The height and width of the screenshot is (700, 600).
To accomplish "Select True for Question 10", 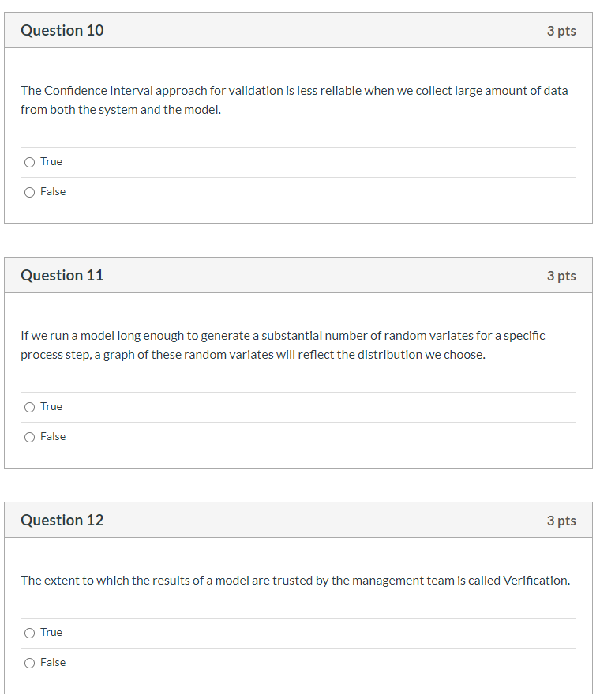I will [x=28, y=161].
